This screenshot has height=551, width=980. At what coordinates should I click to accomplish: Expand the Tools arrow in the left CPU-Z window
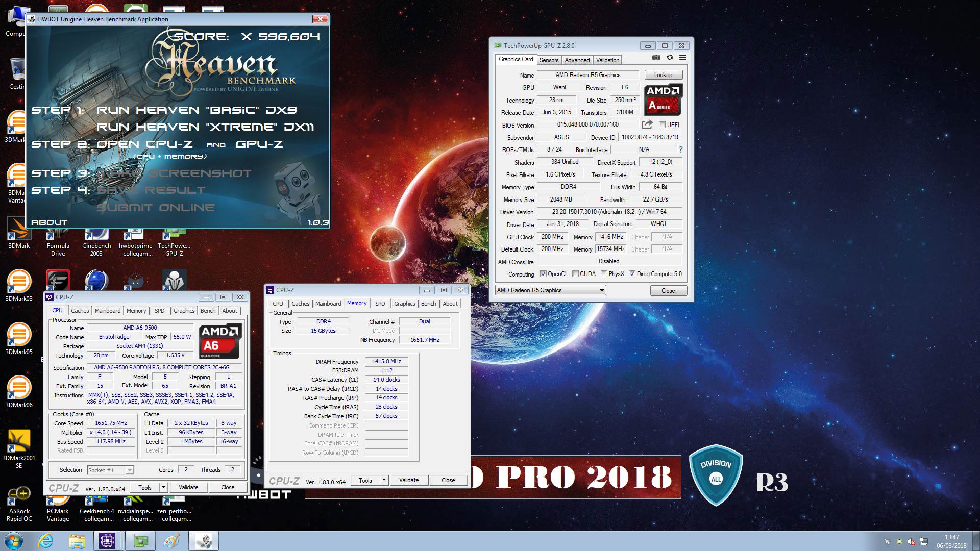click(x=163, y=487)
